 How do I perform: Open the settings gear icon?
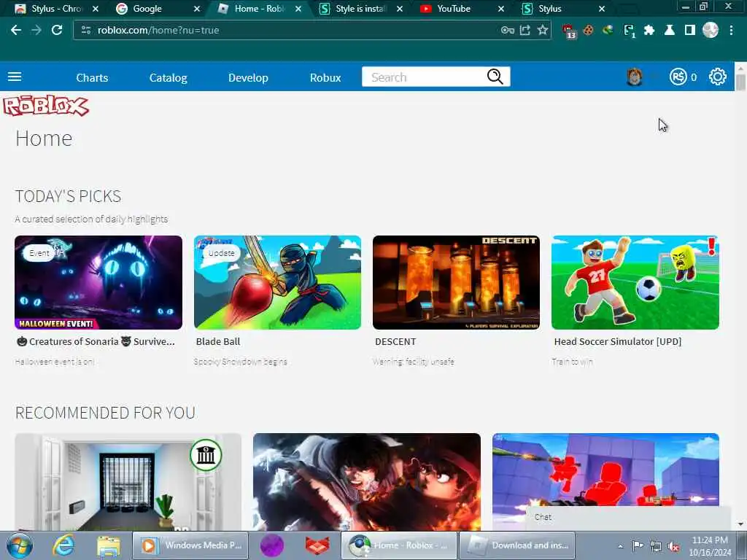click(x=718, y=77)
